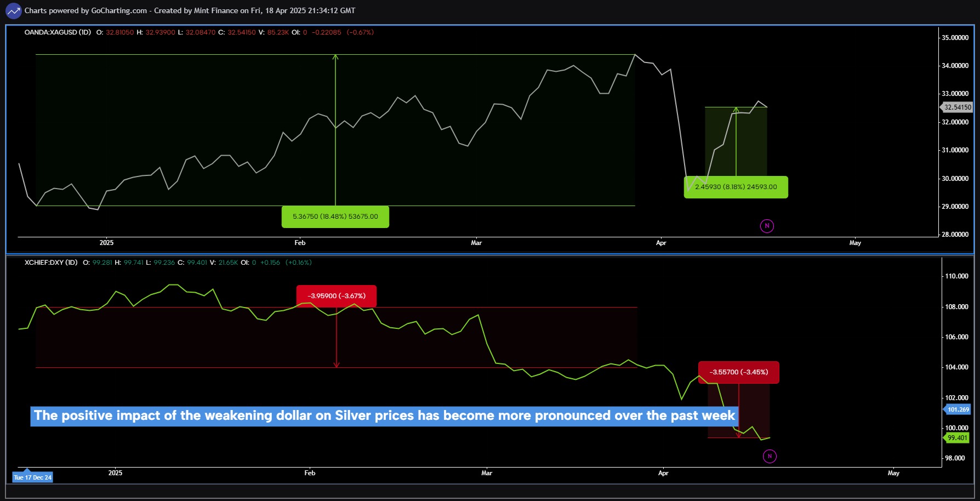
Task: Click the 5.36750 (18.48%) measurement label
Action: tap(335, 217)
